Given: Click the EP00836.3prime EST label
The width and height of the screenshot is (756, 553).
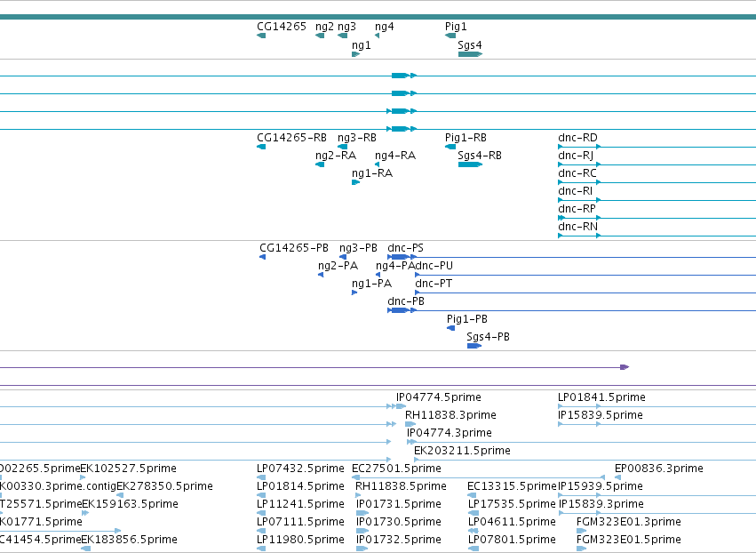Looking at the screenshot, I should pos(659,469).
